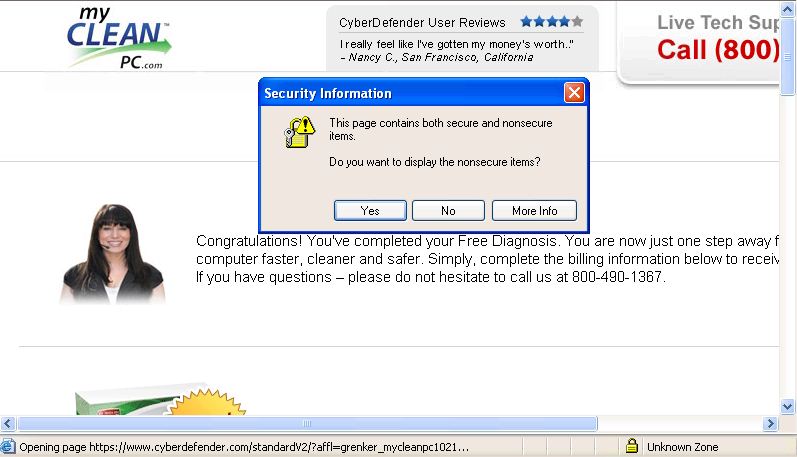This screenshot has height=457, width=797.
Task: Click the status bar padlock icon
Action: pos(632,446)
